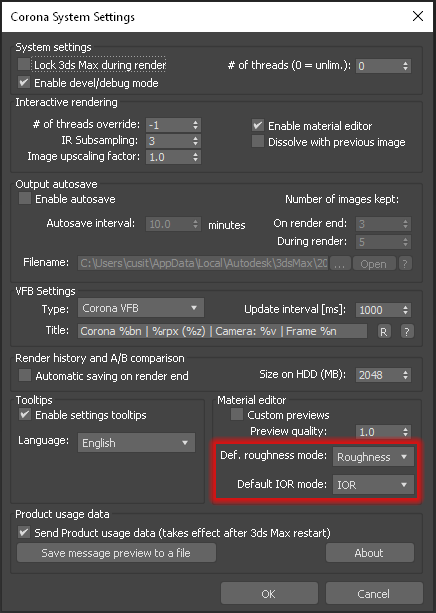This screenshot has width=436, height=613.
Task: Adjust IR Subsampling spinner arrows
Action: pyautogui.click(x=196, y=141)
